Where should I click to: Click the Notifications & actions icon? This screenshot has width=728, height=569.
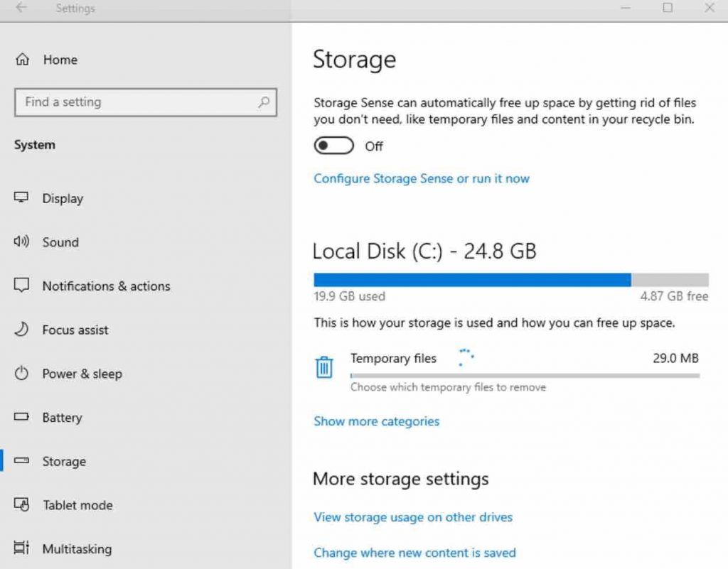[22, 286]
